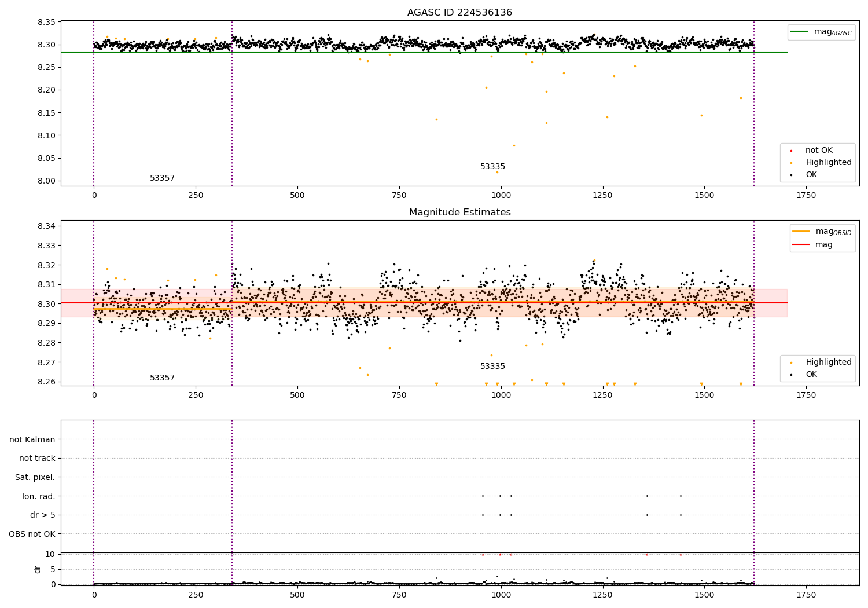Select the 'dr > 5' row label
The image size is (868, 608).
click(43, 515)
